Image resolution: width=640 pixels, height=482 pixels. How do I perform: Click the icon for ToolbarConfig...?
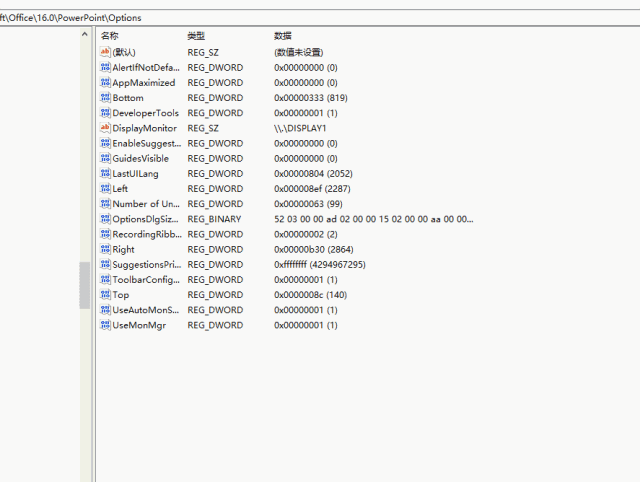tap(105, 280)
